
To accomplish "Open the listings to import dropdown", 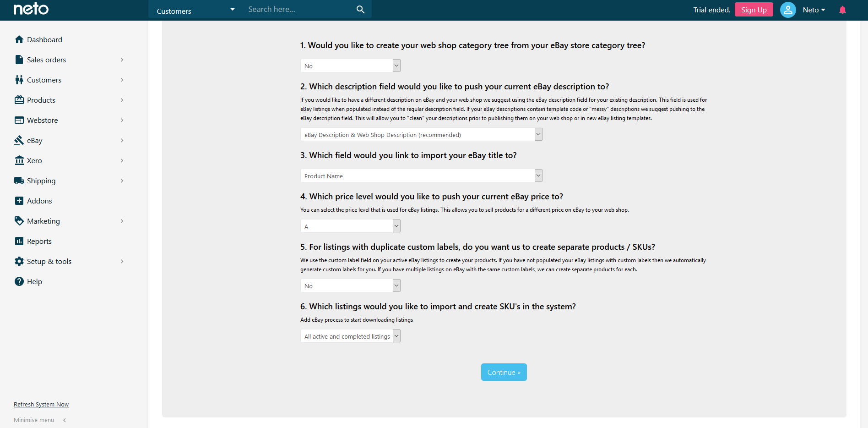I will click(350, 336).
